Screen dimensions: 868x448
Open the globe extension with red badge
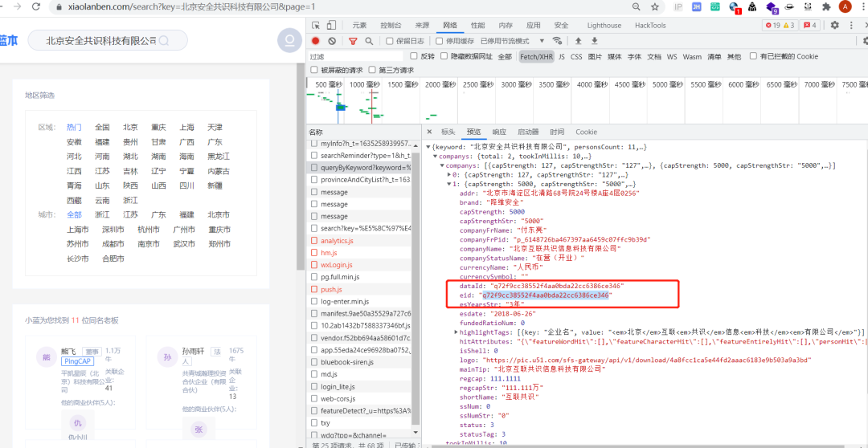(735, 7)
